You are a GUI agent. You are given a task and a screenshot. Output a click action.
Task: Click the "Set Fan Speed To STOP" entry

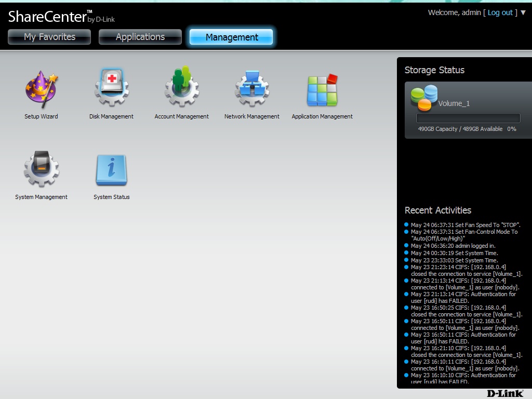pos(465,225)
